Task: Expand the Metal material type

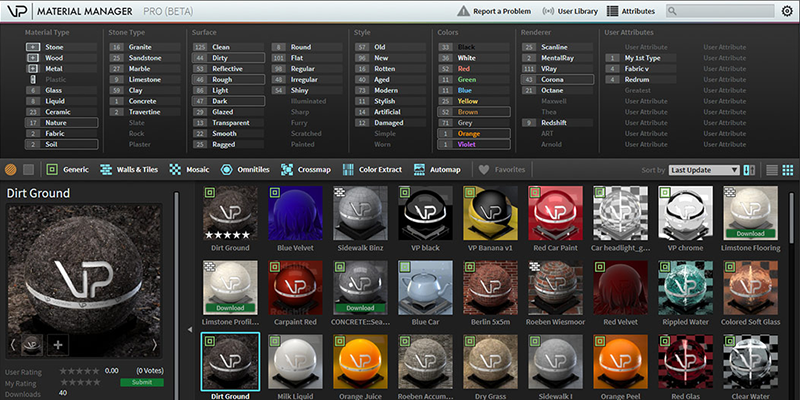Action: point(32,68)
